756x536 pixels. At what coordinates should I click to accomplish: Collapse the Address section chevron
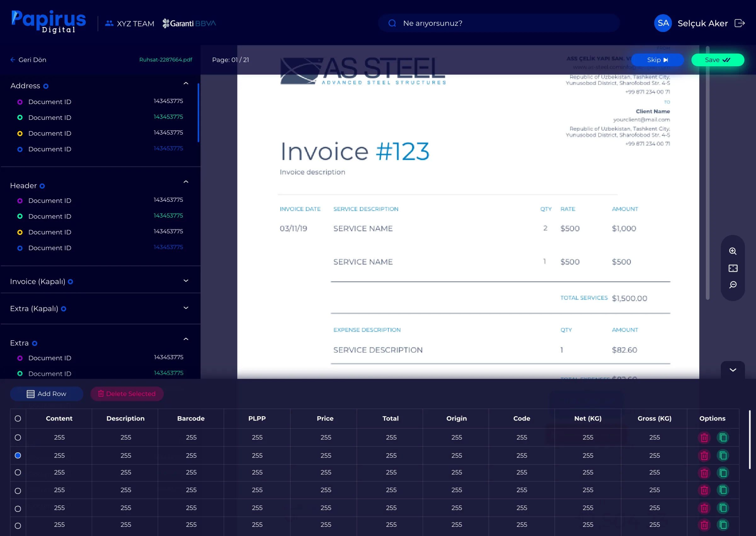(186, 83)
